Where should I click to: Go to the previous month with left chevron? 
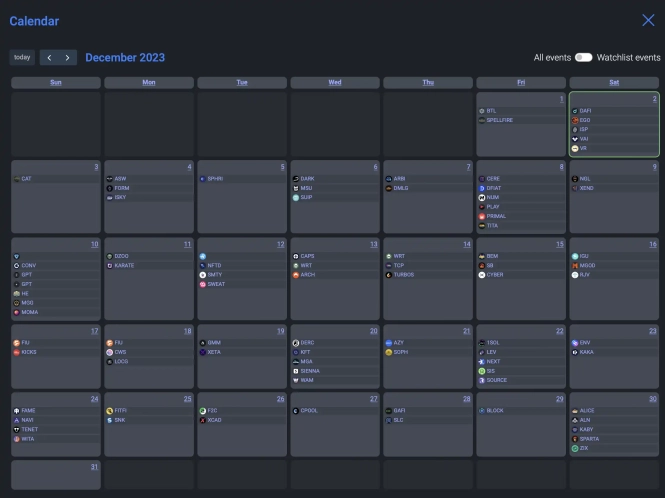tap(49, 58)
